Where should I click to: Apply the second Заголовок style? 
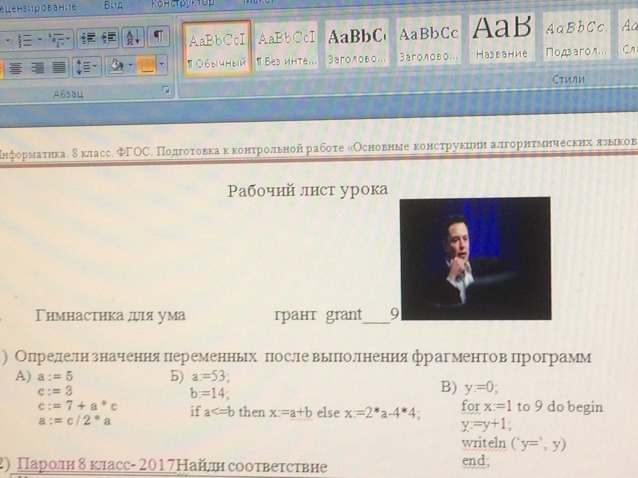coord(428,41)
